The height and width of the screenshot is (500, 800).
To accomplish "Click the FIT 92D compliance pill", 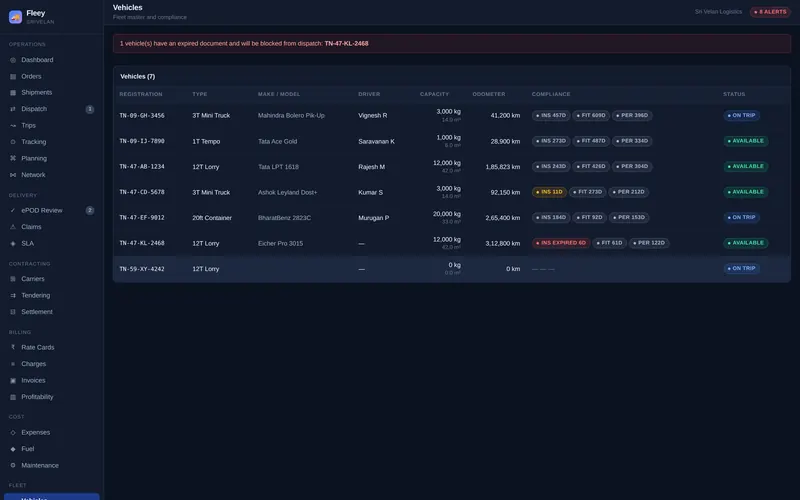I will [589, 217].
